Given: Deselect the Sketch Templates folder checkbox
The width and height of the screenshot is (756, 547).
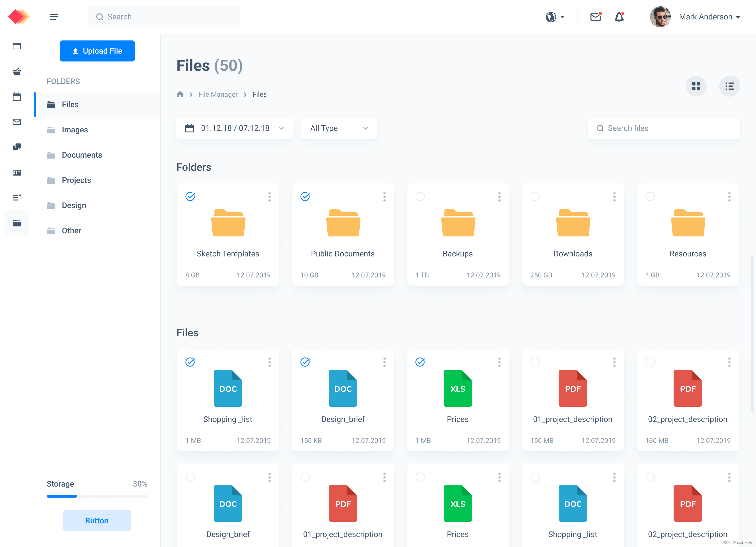Looking at the screenshot, I should 190,197.
